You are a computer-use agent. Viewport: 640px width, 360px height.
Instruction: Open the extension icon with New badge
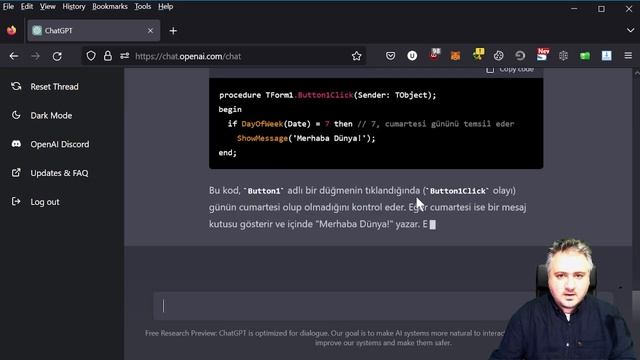[542, 54]
